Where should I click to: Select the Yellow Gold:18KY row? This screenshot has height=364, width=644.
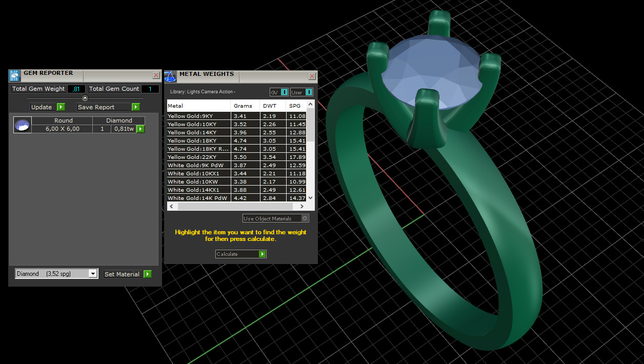(x=236, y=140)
